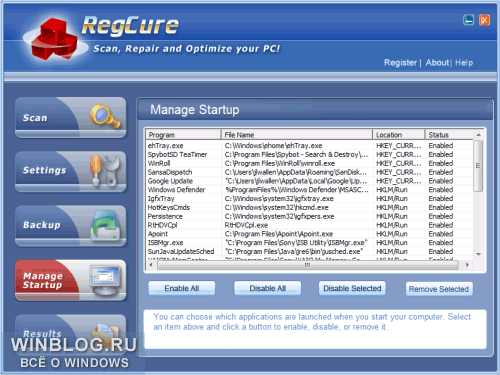Click the magnifying glass Scan icon
This screenshot has width=500, height=375.
[x=105, y=116]
